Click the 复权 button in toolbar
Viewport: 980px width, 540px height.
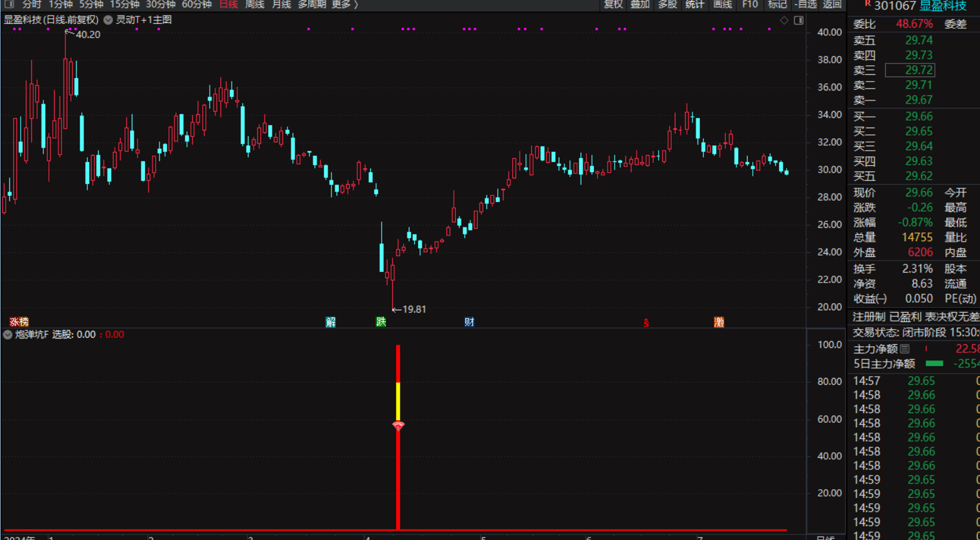click(613, 4)
